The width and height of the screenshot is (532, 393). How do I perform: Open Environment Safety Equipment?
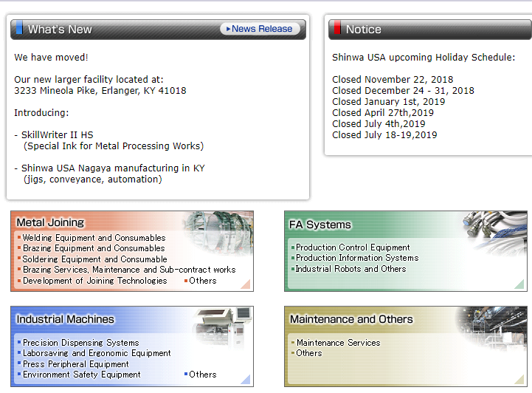[x=81, y=375]
